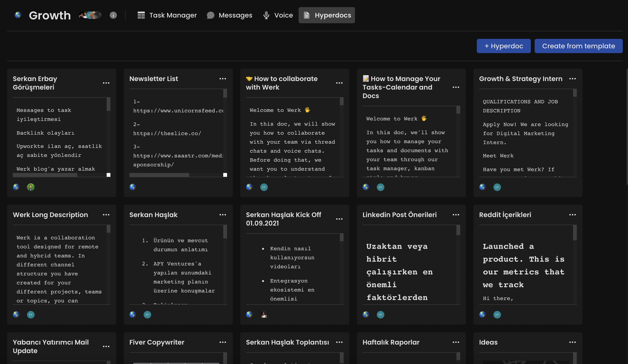Click globe icon on Serkan Erbay Görüşmeleri card
The image size is (628, 364).
pyautogui.click(x=16, y=187)
